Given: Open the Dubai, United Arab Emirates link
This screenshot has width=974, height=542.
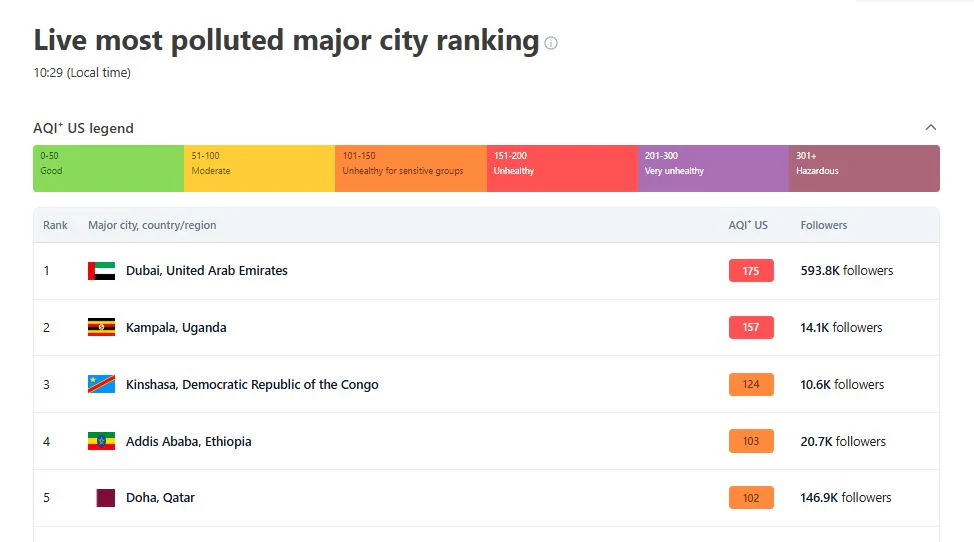Looking at the screenshot, I should [x=206, y=271].
